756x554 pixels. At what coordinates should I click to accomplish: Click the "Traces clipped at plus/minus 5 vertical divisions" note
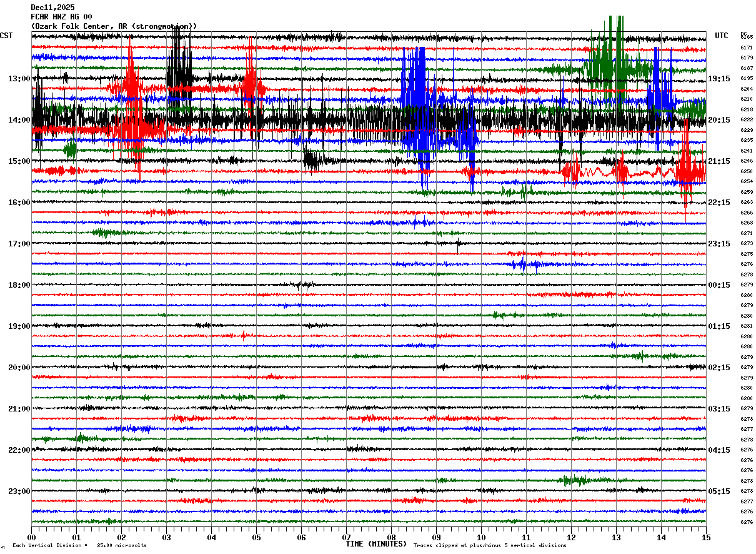point(490,546)
